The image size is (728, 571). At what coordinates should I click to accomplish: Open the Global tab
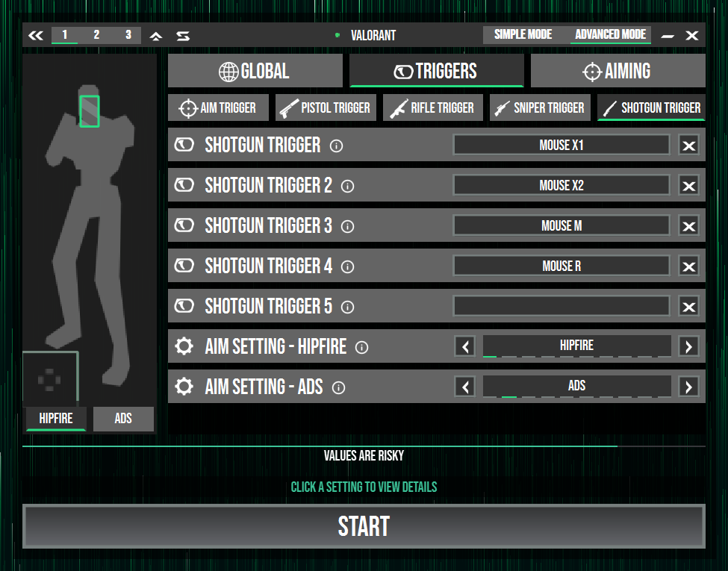[x=255, y=71]
